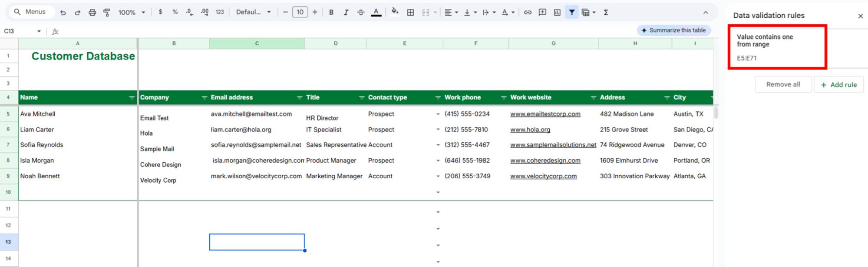Select column C header
Screen dimensions: 868x267
[257, 43]
